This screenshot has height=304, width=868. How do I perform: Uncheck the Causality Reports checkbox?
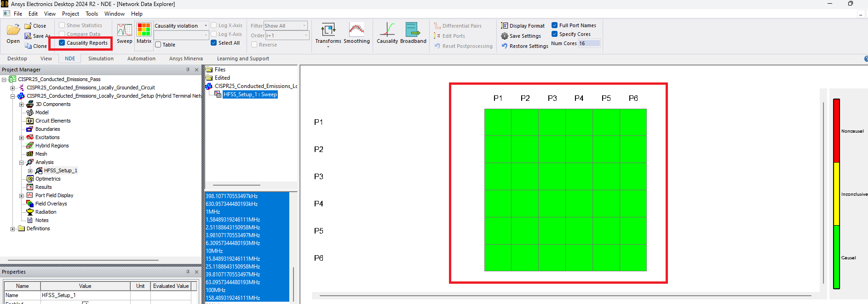pyautogui.click(x=62, y=43)
